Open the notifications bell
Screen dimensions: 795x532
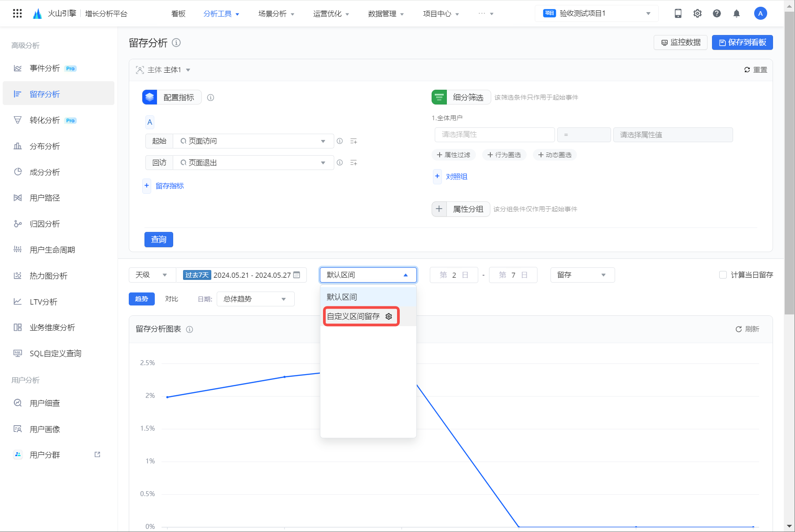(x=736, y=13)
